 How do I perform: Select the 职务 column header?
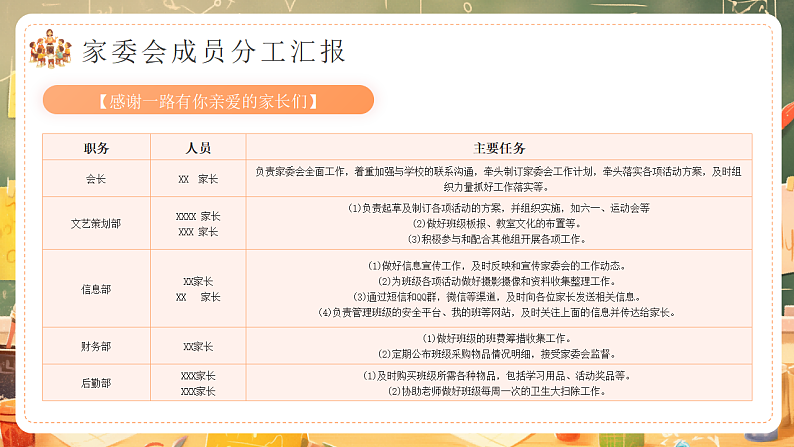click(x=96, y=148)
